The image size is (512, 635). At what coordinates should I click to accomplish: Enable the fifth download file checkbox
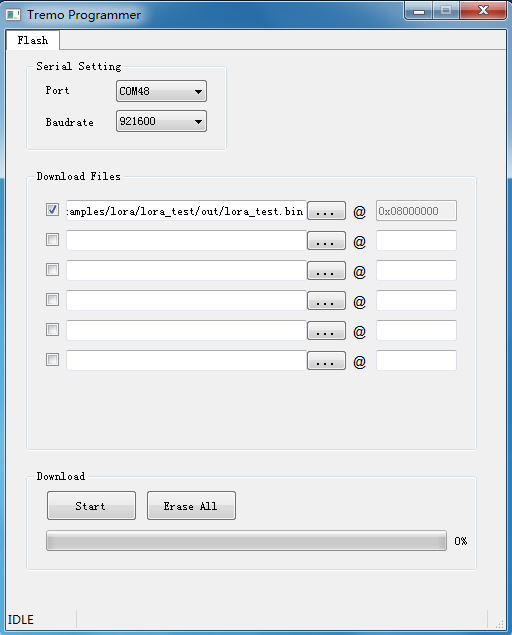tap(52, 330)
